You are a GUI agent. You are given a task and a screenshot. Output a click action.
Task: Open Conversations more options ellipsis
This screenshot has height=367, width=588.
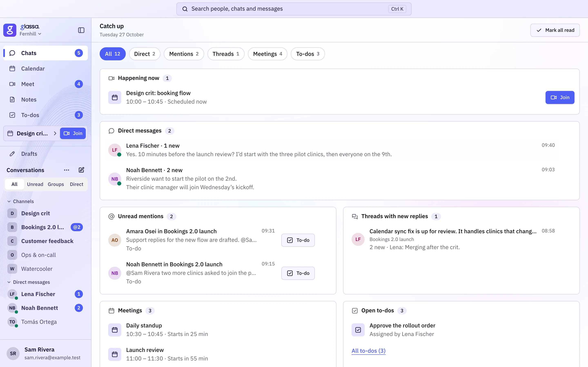67,170
